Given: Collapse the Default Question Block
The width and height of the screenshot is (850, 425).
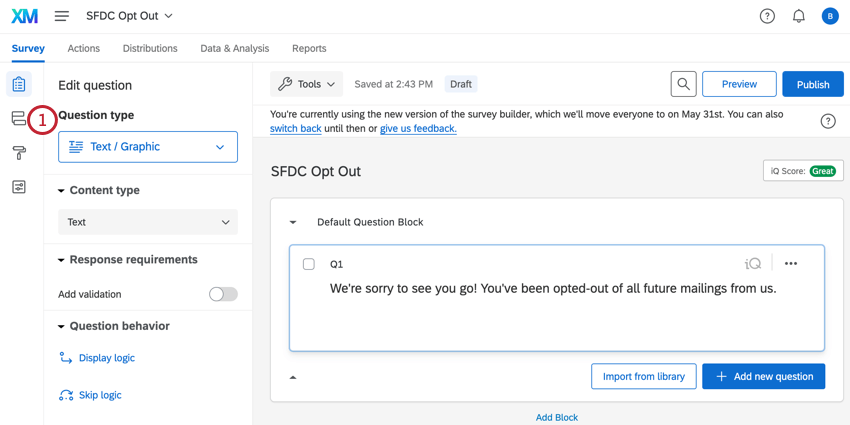Looking at the screenshot, I should [x=293, y=222].
